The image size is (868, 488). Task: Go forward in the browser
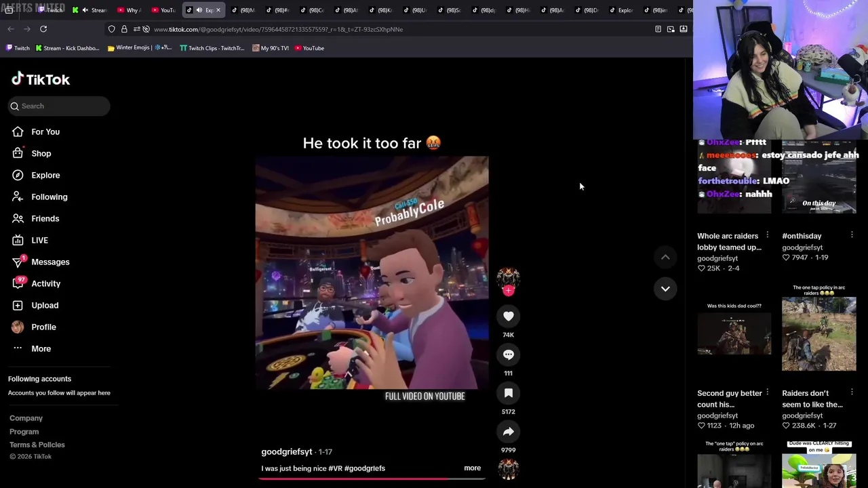(27, 29)
